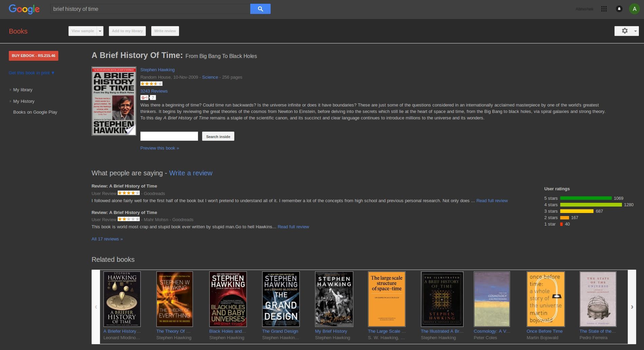The height and width of the screenshot is (350, 644).
Task: Click first review title A Brief History
Action: (x=124, y=186)
